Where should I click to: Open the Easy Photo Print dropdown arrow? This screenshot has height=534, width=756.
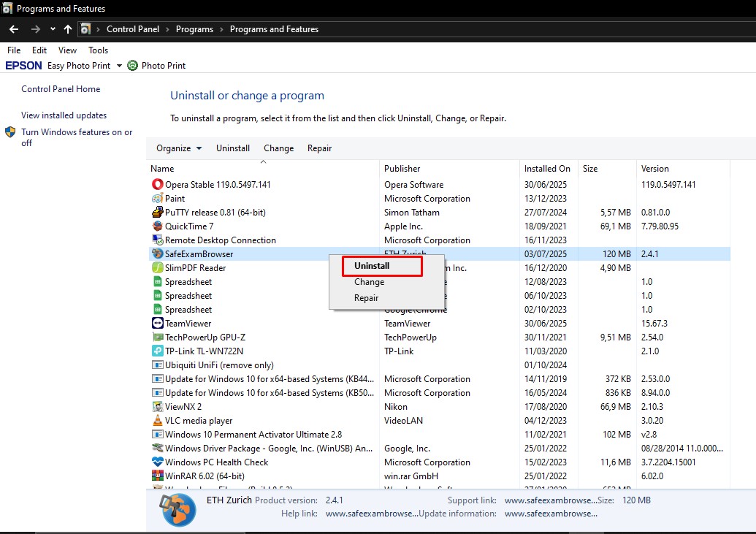pyautogui.click(x=119, y=66)
